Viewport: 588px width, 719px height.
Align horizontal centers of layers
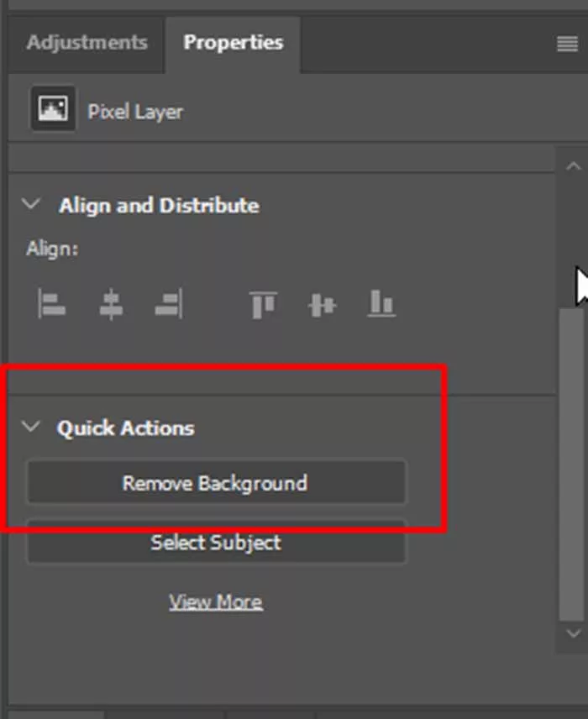pos(111,304)
